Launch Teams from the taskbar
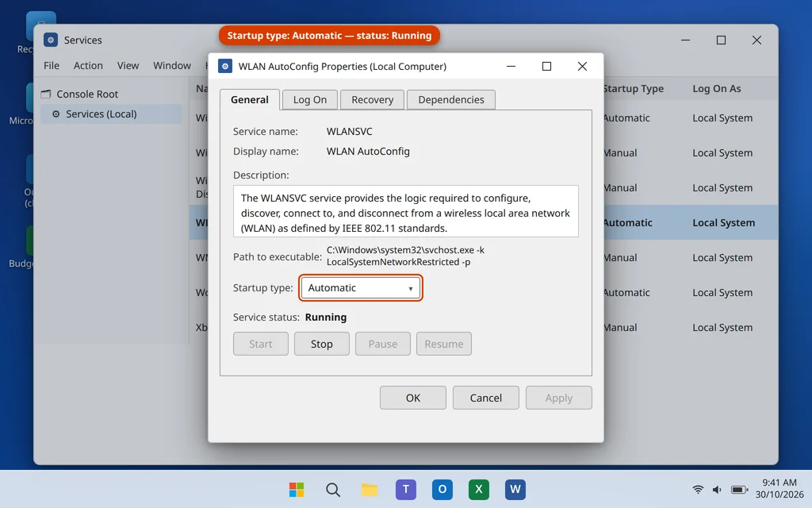The height and width of the screenshot is (508, 812). pos(406,489)
